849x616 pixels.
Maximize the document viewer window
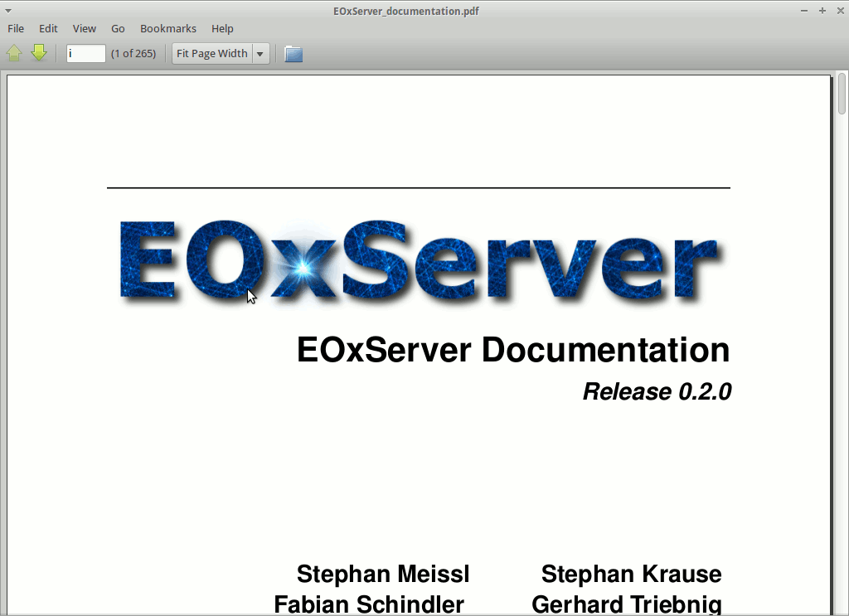pos(822,11)
